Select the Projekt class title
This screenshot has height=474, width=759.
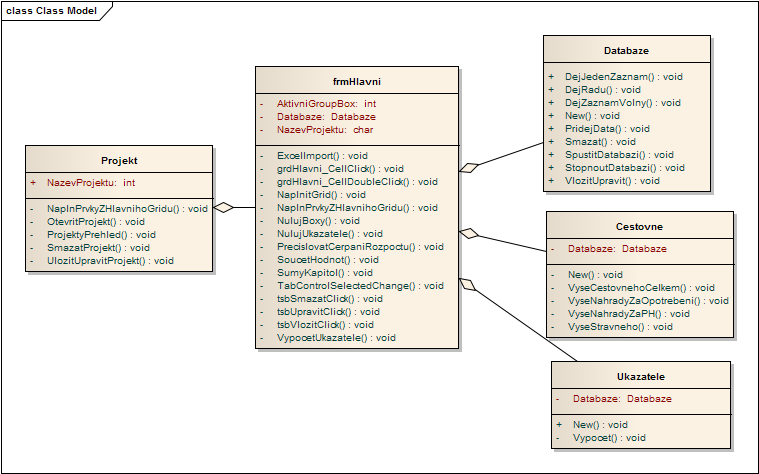pos(119,160)
